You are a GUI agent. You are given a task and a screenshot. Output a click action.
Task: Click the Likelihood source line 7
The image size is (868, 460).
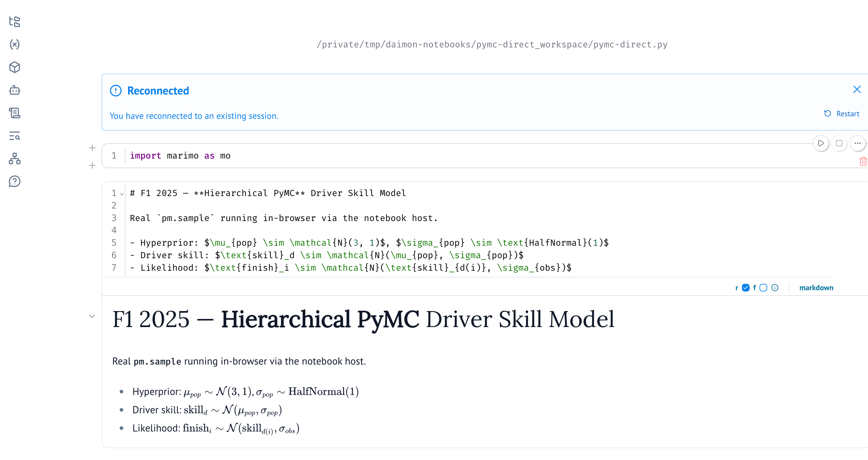(x=351, y=267)
